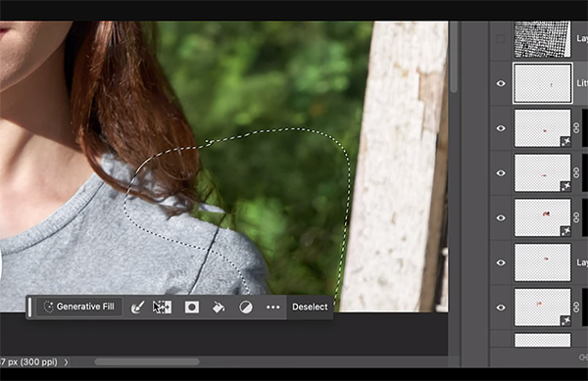Create a mask from selection icon

point(192,308)
